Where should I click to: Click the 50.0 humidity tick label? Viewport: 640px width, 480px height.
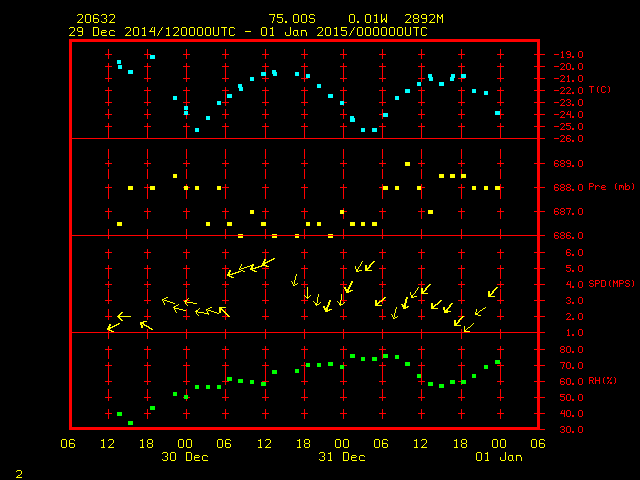(571, 398)
